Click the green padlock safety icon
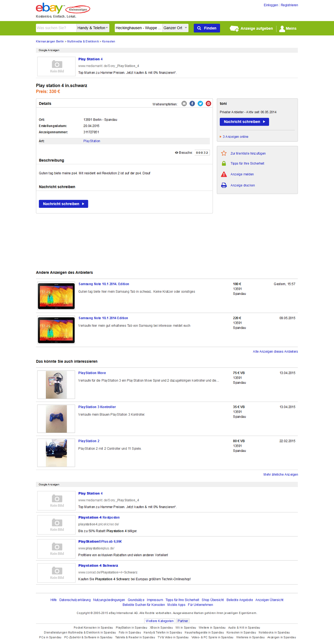This screenshot has height=644, width=334. tap(224, 164)
